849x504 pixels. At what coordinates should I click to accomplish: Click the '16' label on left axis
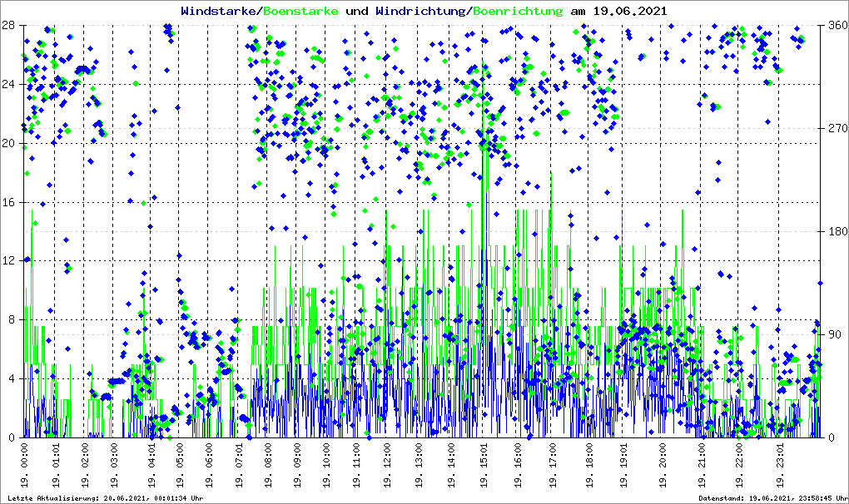(9, 202)
